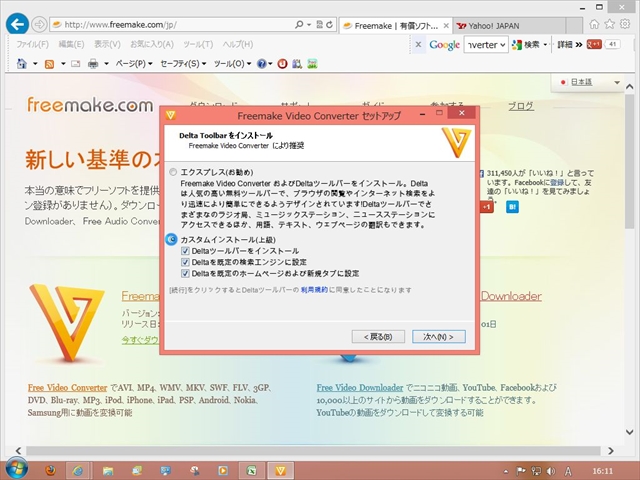Click the printer icon in command bar
This screenshot has height=480, width=640.
click(x=93, y=63)
